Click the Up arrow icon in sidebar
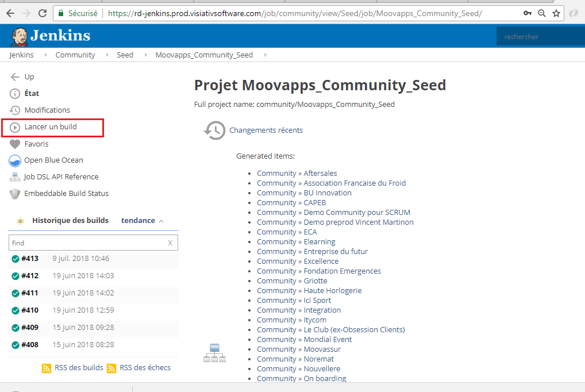The image size is (585, 392). (15, 77)
